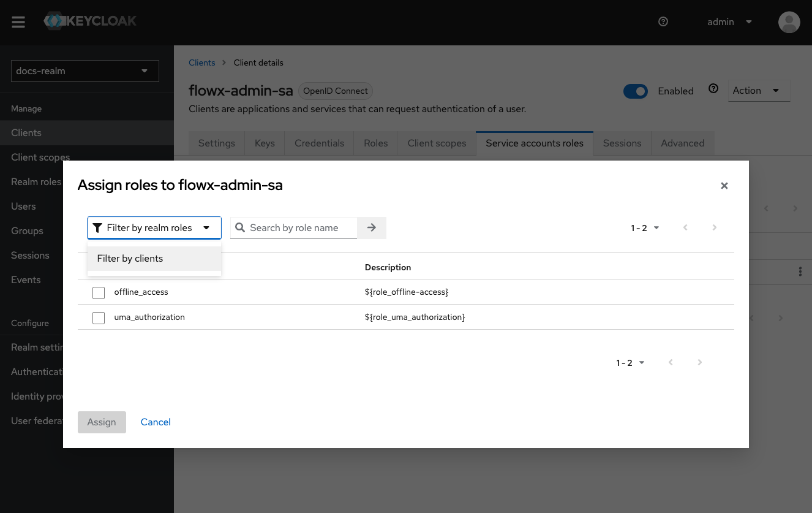812x513 pixels.
Task: Click the Description column header
Action: [388, 268]
